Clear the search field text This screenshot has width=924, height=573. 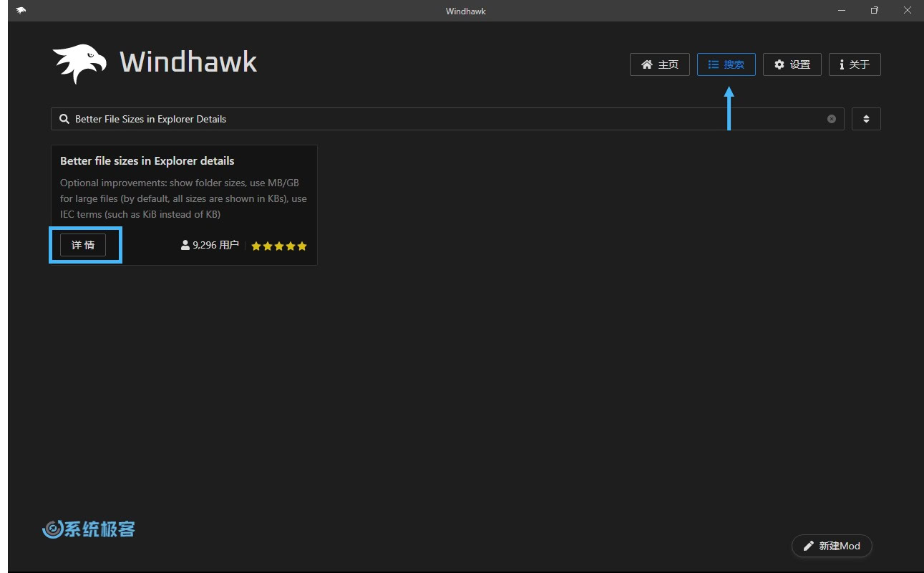[x=832, y=119]
